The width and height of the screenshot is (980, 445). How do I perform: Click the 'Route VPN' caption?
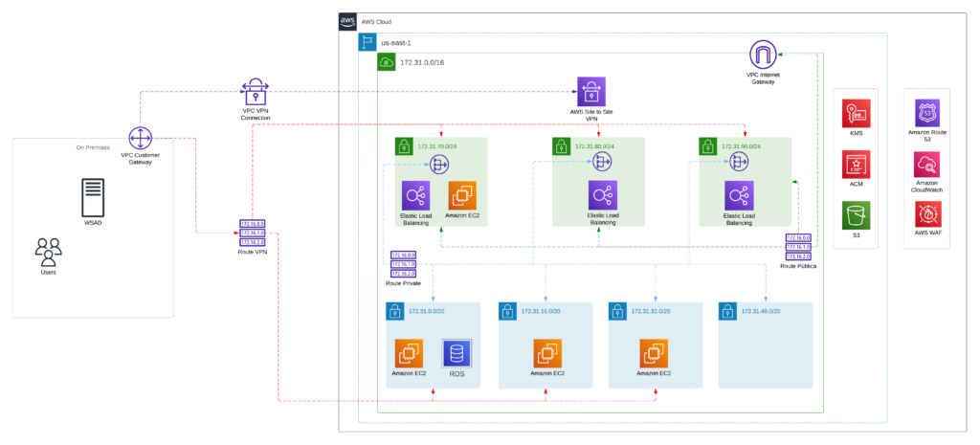click(x=253, y=252)
